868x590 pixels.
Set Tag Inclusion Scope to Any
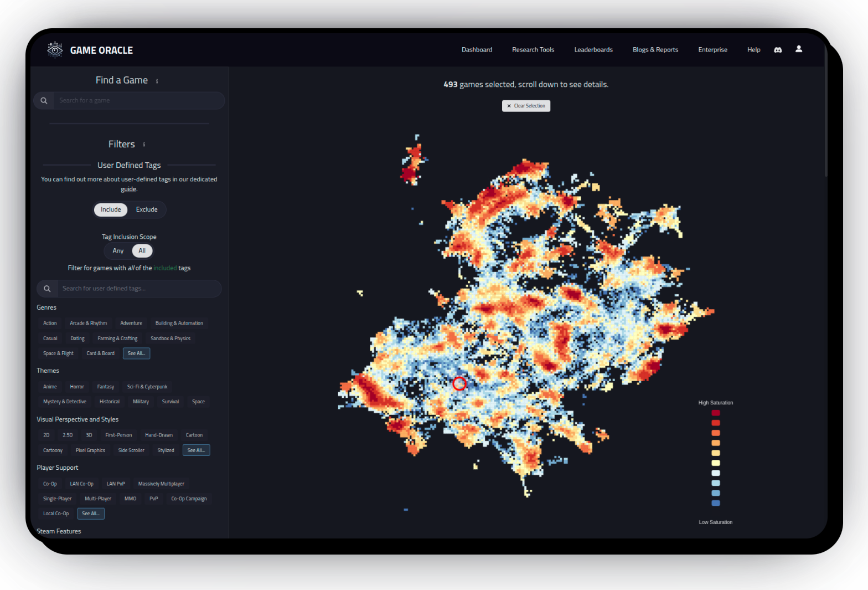(118, 251)
